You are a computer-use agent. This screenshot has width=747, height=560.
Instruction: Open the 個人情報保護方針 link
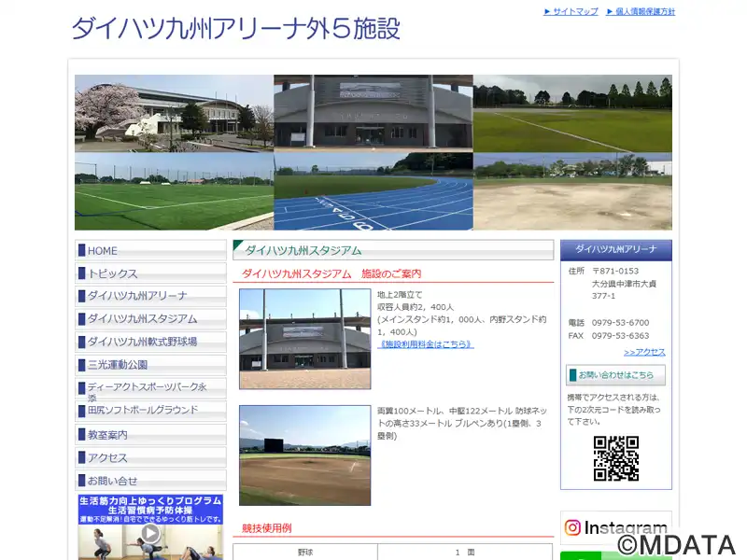640,12
